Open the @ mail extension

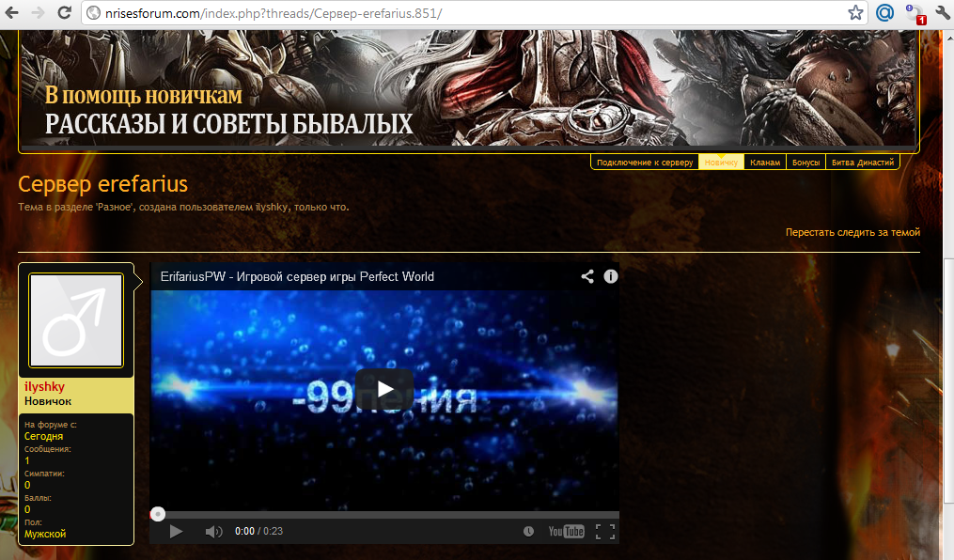[884, 13]
